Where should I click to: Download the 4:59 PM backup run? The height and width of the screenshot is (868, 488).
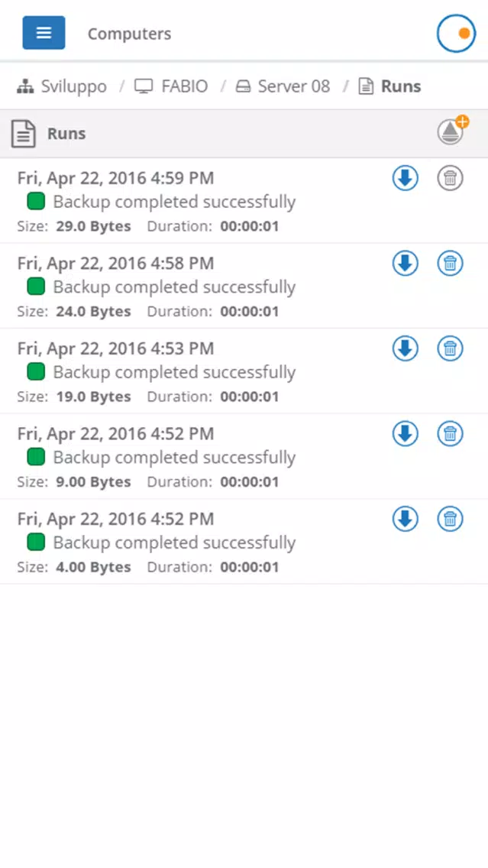406,178
